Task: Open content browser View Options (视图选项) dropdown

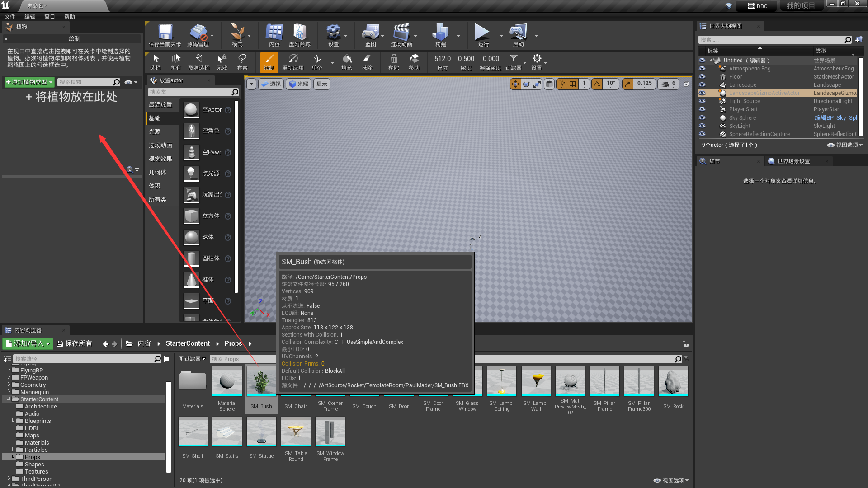Action: [671, 480]
